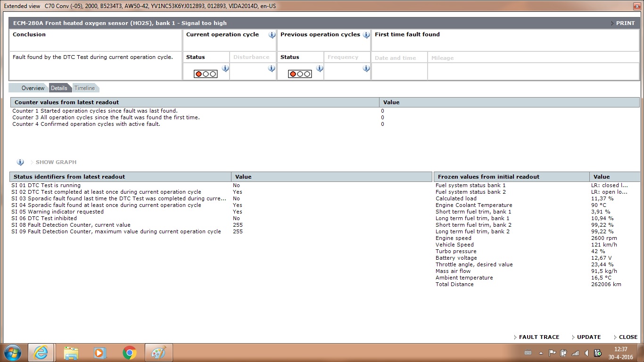Click current operation cycle status light indicator
This screenshot has height=362, width=644.
tap(206, 74)
